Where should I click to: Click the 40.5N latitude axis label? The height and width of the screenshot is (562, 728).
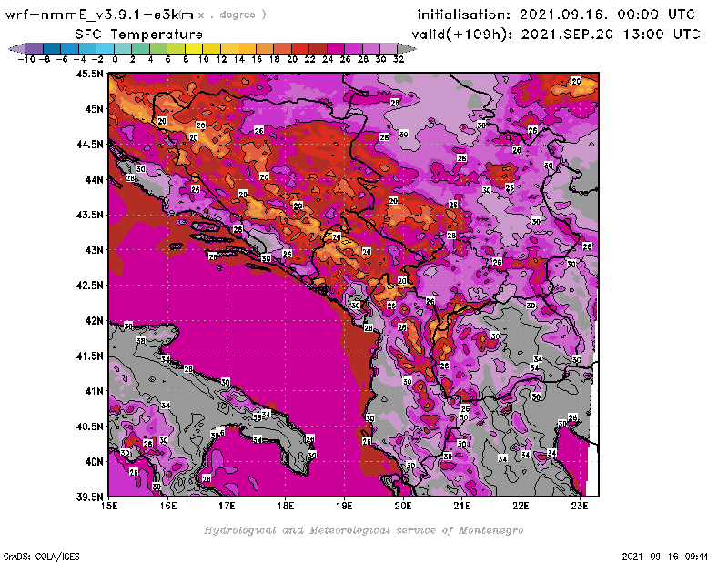tap(90, 427)
